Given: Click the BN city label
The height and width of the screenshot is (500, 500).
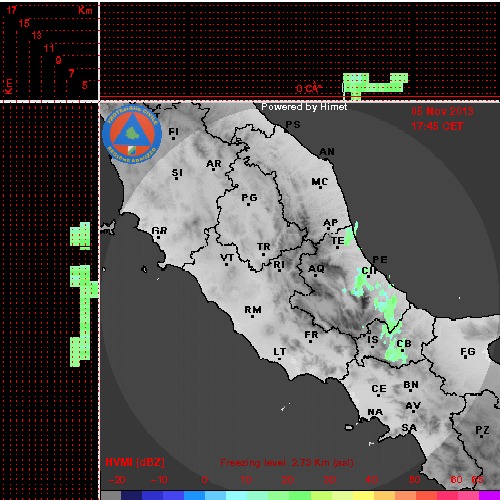Looking at the screenshot, I should click(411, 385).
